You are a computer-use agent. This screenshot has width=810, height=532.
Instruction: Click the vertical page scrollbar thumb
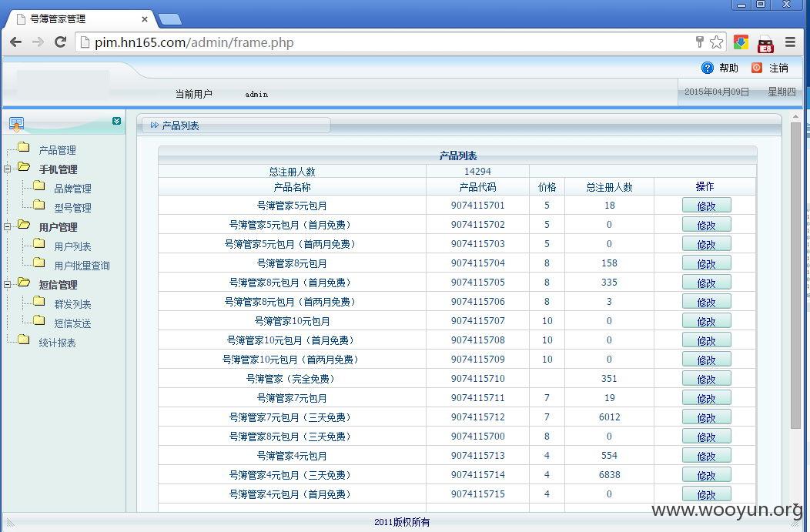795,276
